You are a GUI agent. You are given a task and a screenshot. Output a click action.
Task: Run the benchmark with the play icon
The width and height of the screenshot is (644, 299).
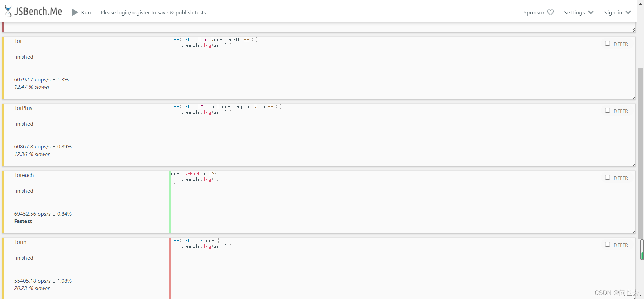[75, 12]
